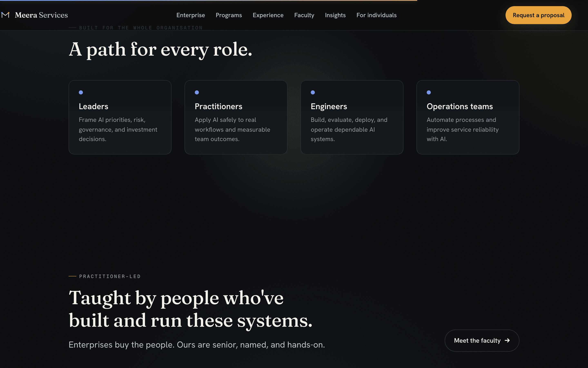This screenshot has width=588, height=368.
Task: Visit the Insights nav link
Action: point(335,15)
